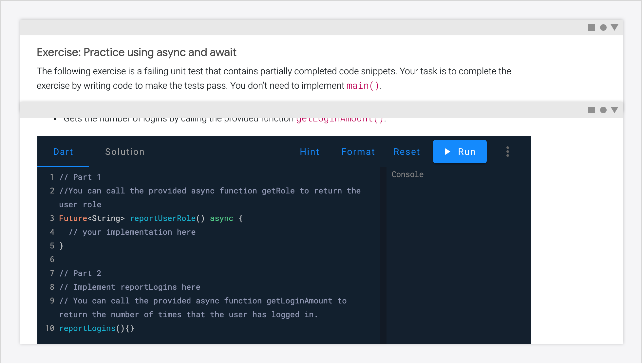Click the triangle icon in the top window bar
The image size is (642, 364).
click(615, 27)
